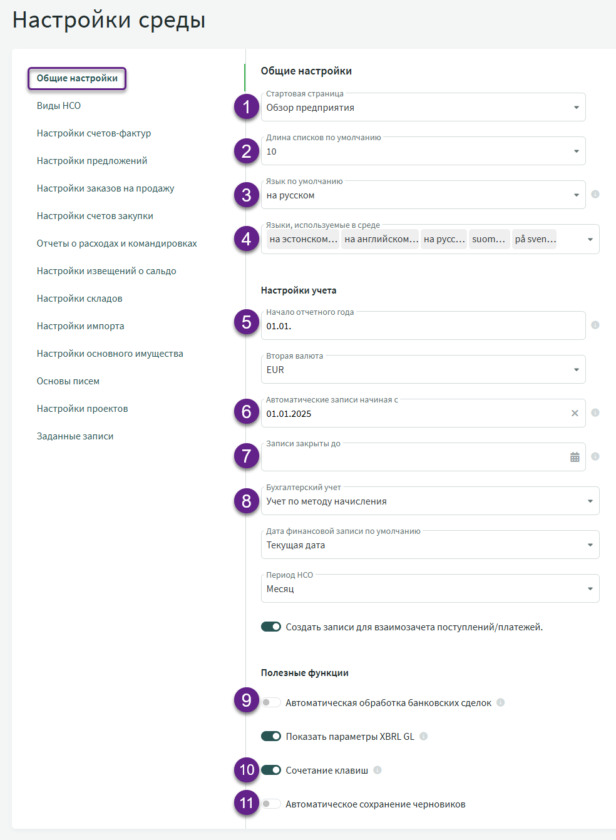Click info icon for automatic bank transaction processing
Screen dimensions: 616x840
coord(501,703)
